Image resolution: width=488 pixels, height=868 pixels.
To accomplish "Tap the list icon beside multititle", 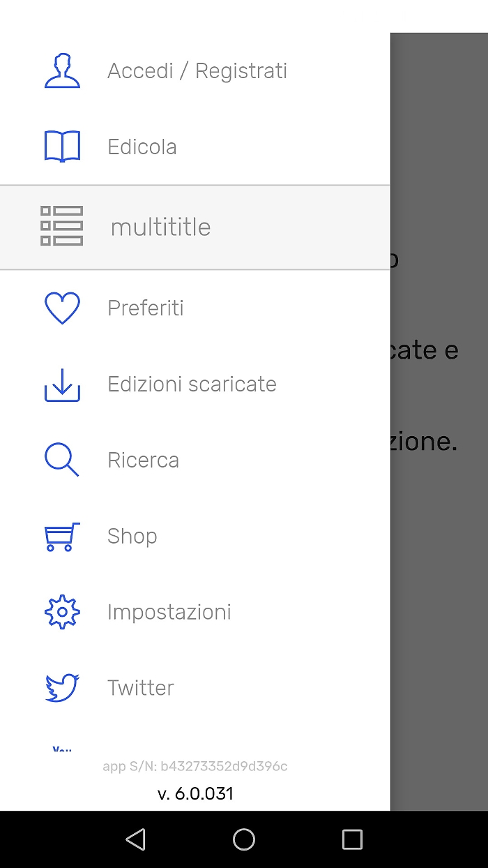I will [x=62, y=226].
